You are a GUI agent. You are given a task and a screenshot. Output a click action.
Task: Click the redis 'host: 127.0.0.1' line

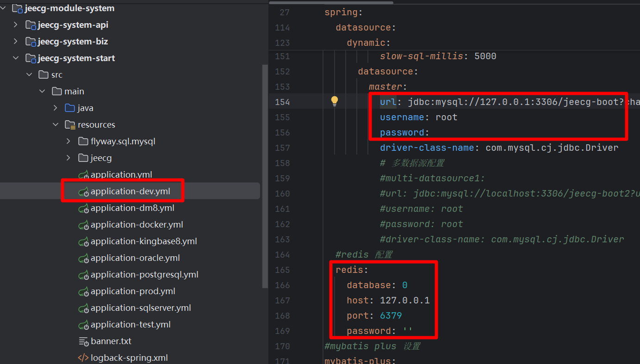[x=388, y=300]
